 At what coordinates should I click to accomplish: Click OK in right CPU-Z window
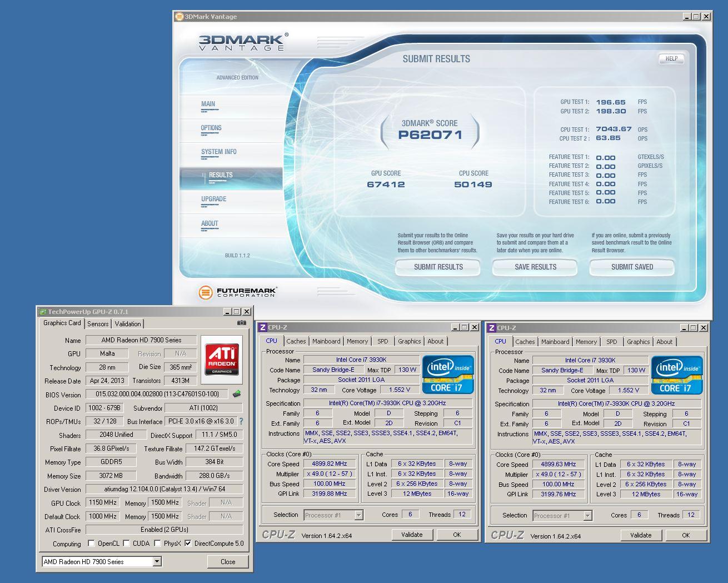686,535
